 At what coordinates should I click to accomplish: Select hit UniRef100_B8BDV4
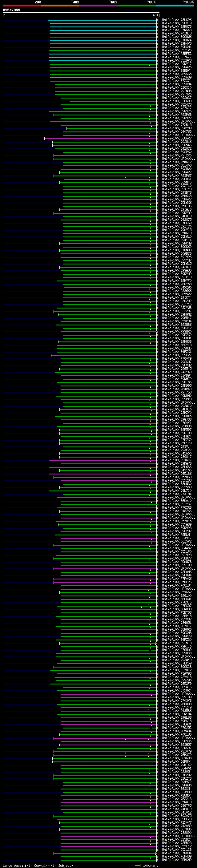click(177, 71)
